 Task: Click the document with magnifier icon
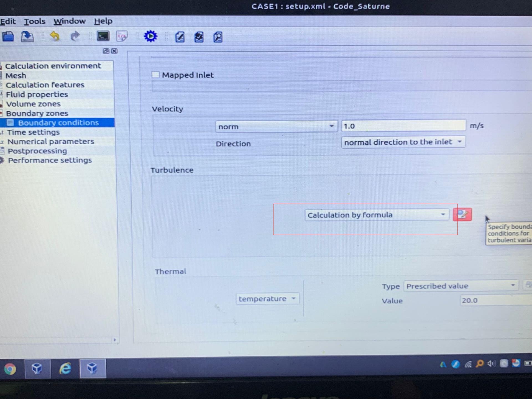click(218, 37)
